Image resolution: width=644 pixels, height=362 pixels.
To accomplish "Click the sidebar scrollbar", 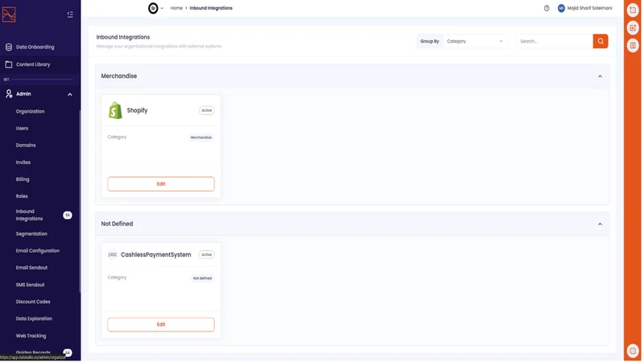I will point(80,201).
